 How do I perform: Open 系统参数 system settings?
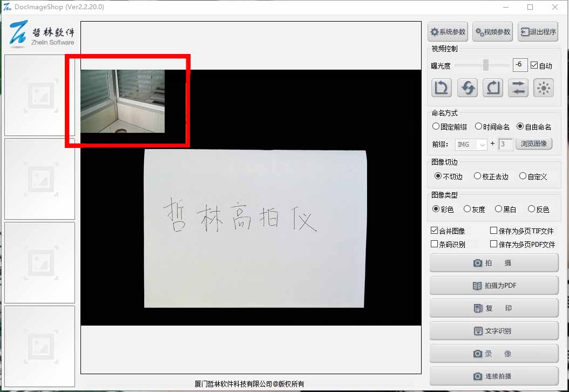point(447,31)
